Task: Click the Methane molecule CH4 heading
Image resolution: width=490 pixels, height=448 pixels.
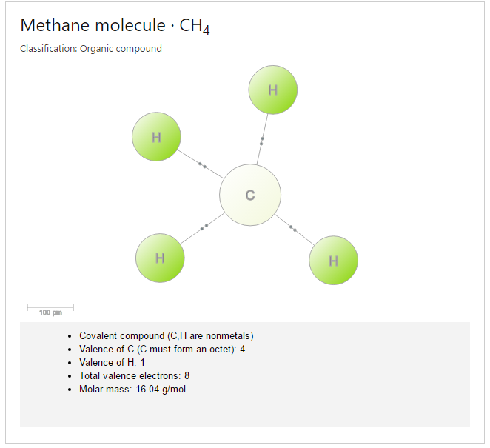Action: pos(115,26)
